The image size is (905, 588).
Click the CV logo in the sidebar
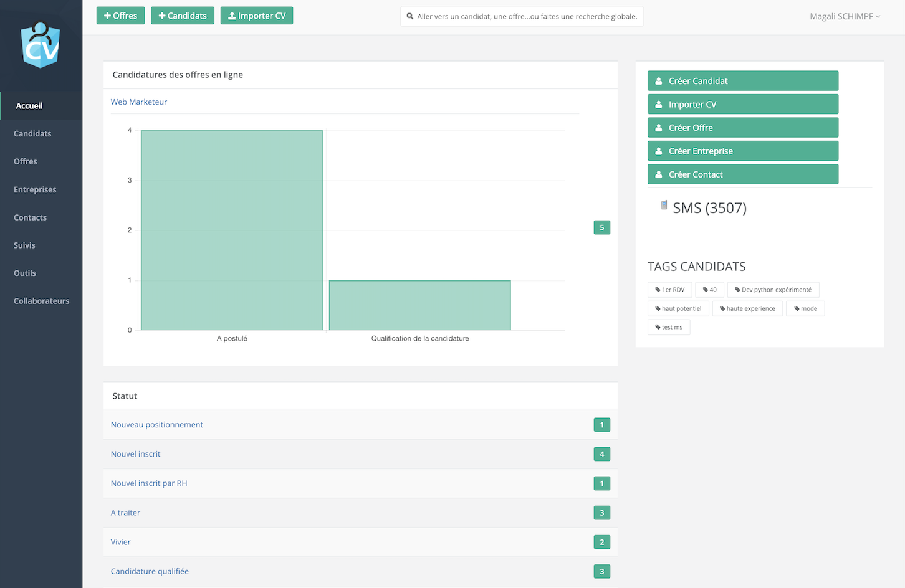point(41,45)
